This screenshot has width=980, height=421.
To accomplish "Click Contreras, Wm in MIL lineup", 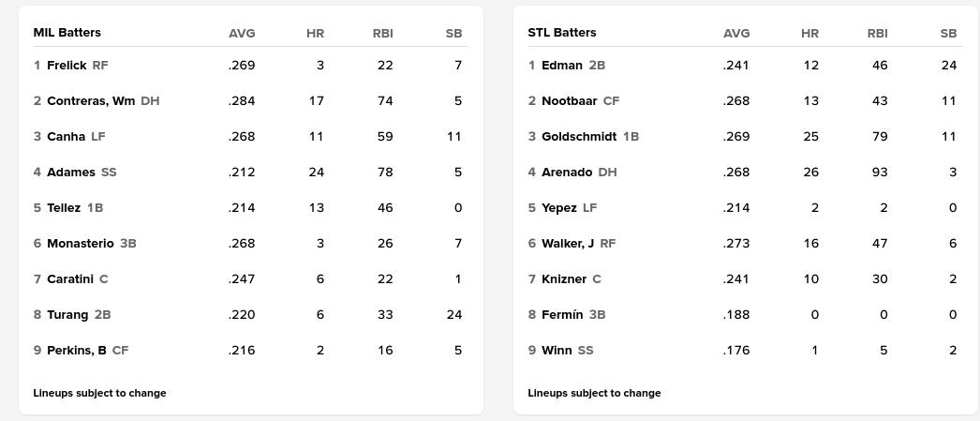I will click(x=91, y=101).
